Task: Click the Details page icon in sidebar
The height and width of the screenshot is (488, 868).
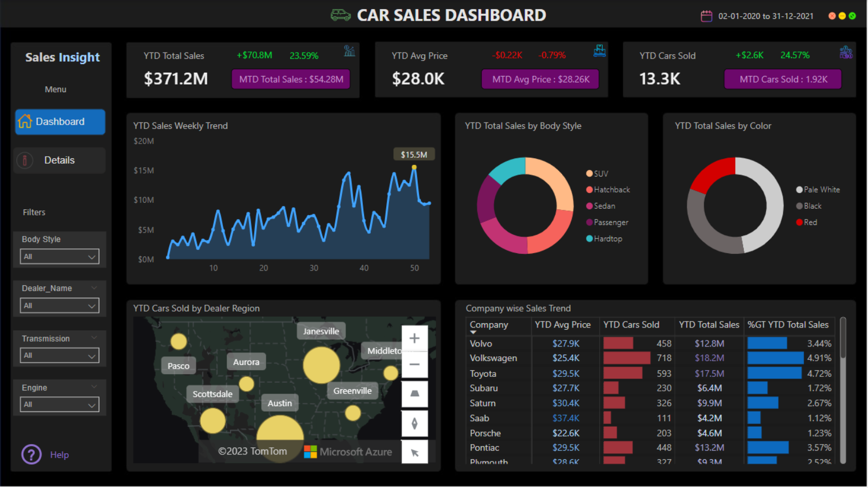Action: 25,160
